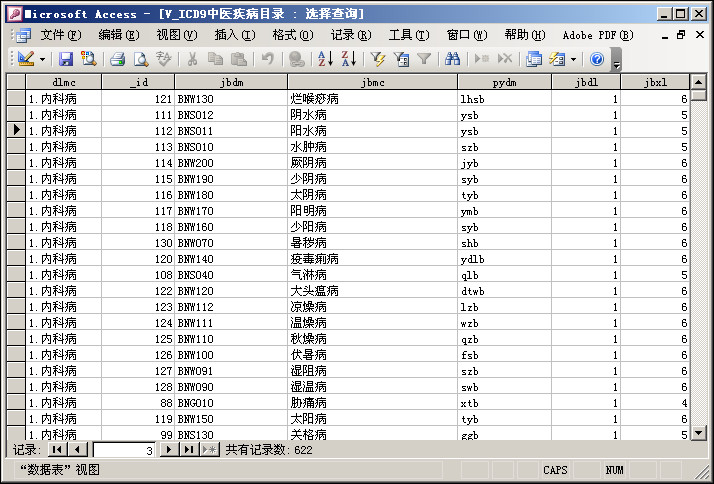Viewport: 714px width, 484px height.
Task: Select the jbxl column header
Action: click(655, 82)
